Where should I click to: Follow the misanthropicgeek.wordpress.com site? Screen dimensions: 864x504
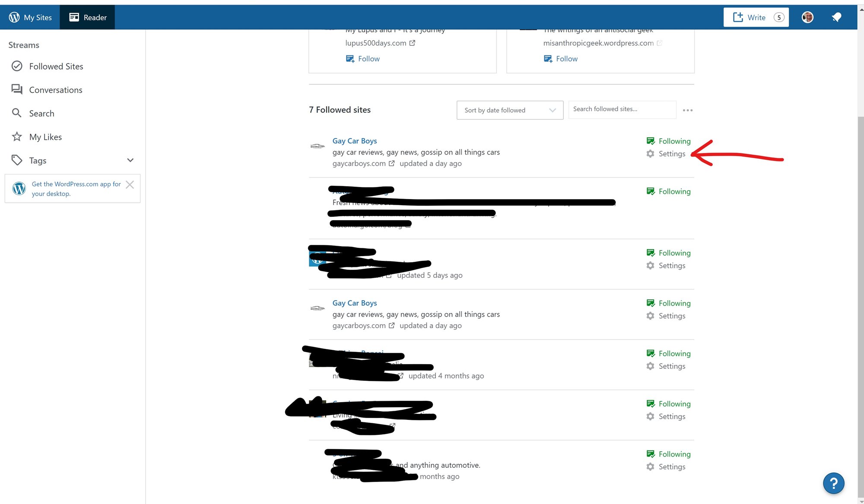point(561,59)
